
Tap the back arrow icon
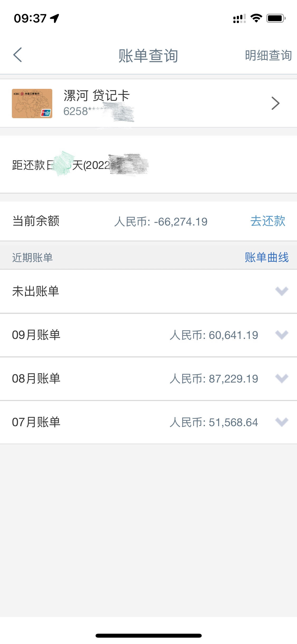18,55
